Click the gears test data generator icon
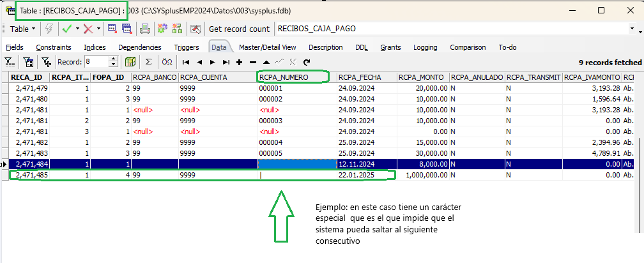 [x=163, y=29]
